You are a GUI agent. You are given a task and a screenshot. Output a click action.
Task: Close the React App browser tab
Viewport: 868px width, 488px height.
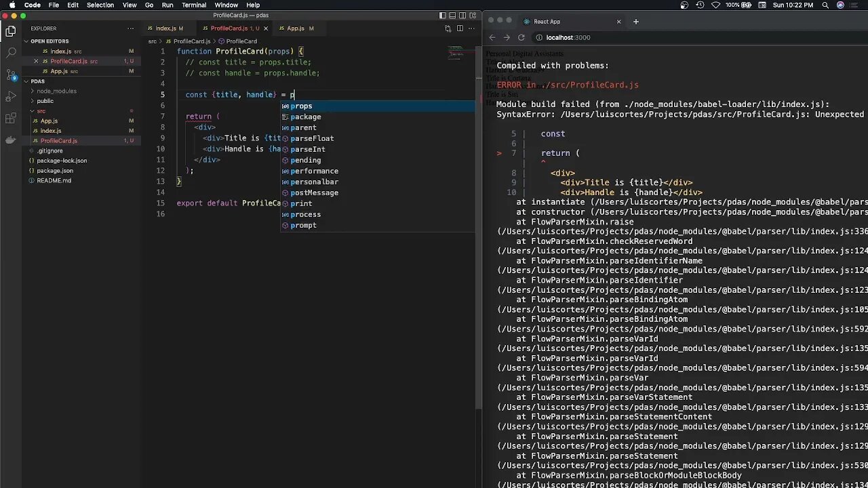[x=618, y=22]
